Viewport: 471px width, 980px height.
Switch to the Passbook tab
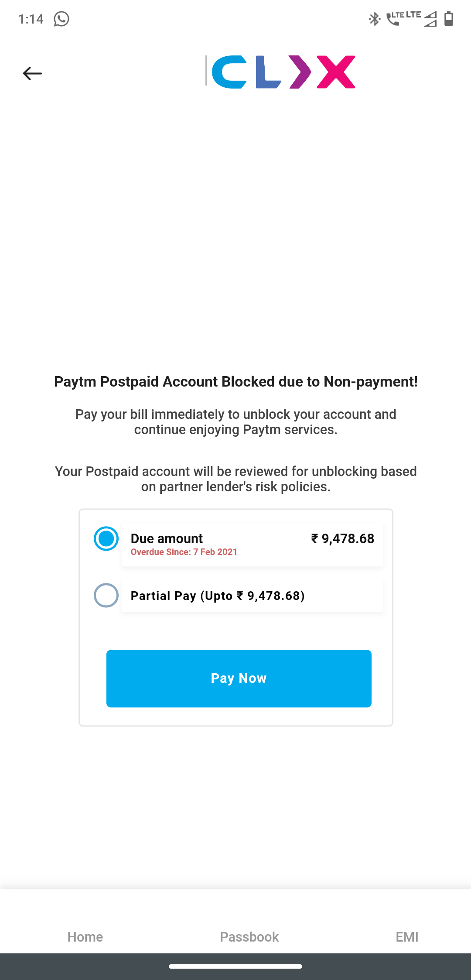(x=249, y=937)
